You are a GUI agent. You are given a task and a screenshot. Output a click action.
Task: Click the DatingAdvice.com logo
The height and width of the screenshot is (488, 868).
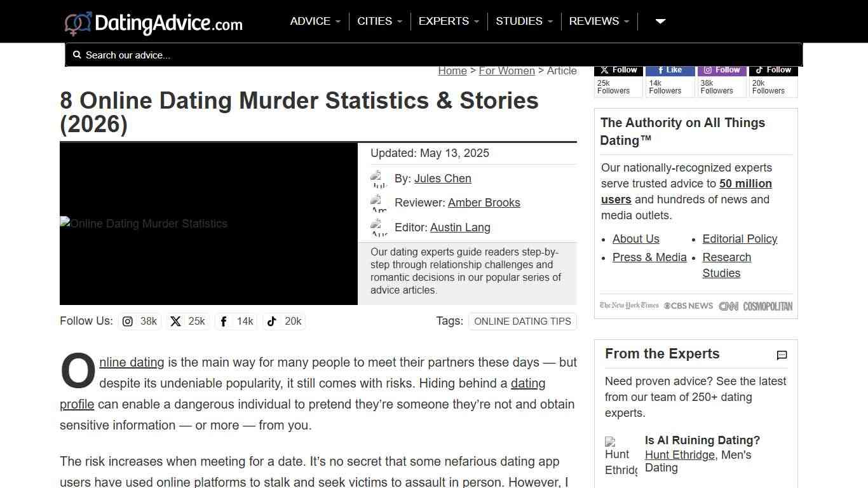coord(153,22)
